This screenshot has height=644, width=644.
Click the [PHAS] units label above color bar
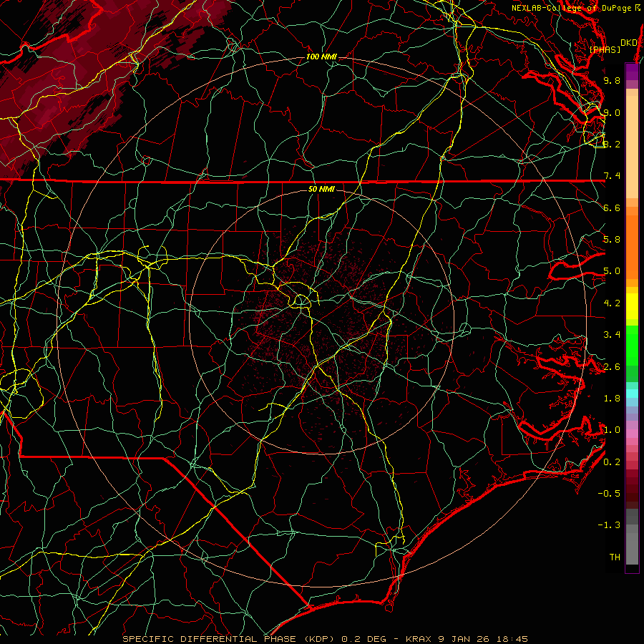605,49
